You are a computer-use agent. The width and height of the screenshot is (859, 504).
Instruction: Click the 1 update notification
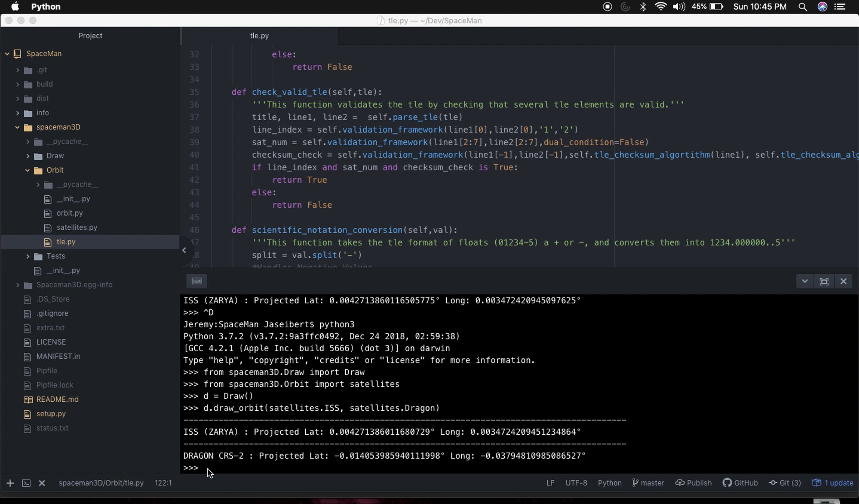point(833,483)
